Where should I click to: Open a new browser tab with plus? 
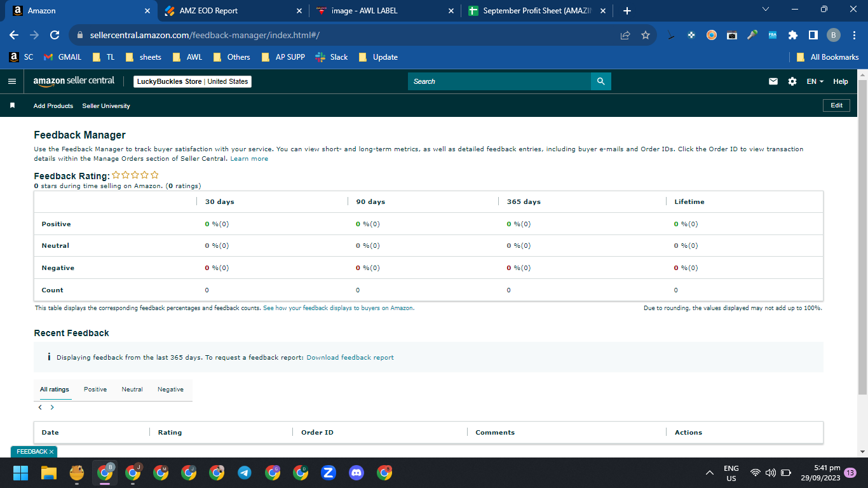tap(627, 11)
